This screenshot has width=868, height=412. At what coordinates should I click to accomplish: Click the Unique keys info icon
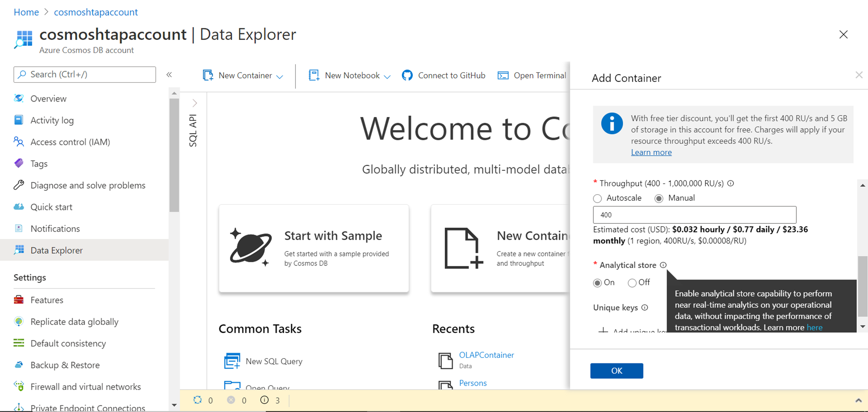pyautogui.click(x=645, y=307)
